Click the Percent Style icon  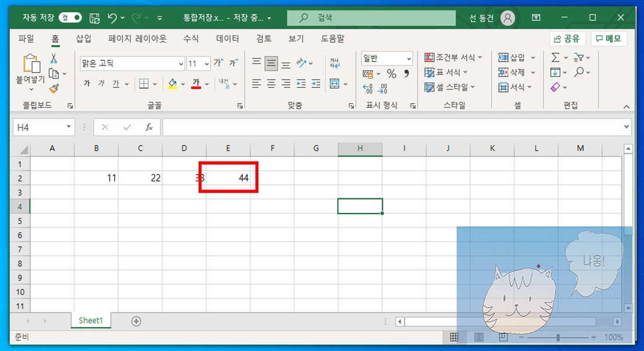pyautogui.click(x=392, y=74)
